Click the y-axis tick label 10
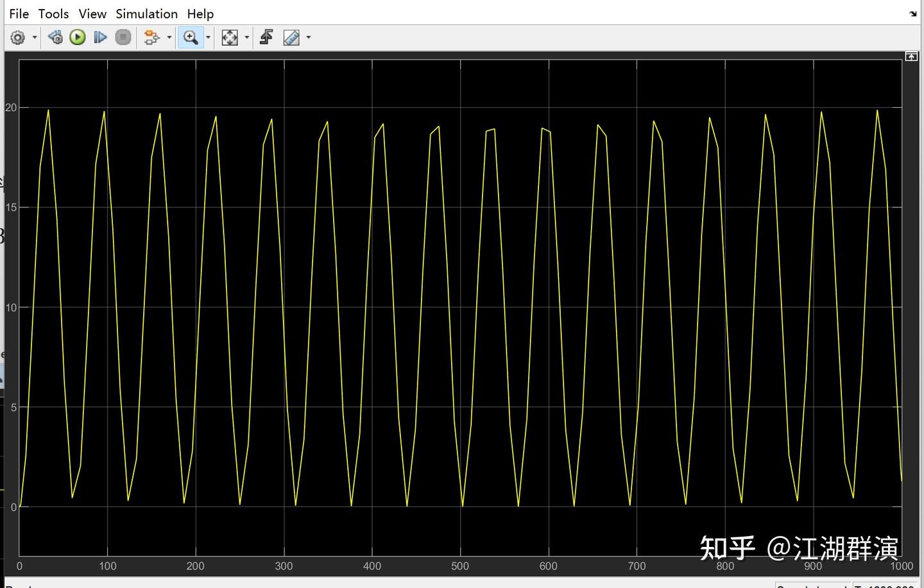This screenshot has height=588, width=924. click(x=11, y=307)
